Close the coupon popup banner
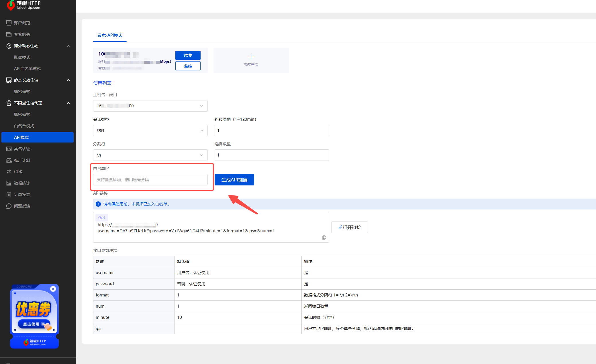 [x=53, y=289]
